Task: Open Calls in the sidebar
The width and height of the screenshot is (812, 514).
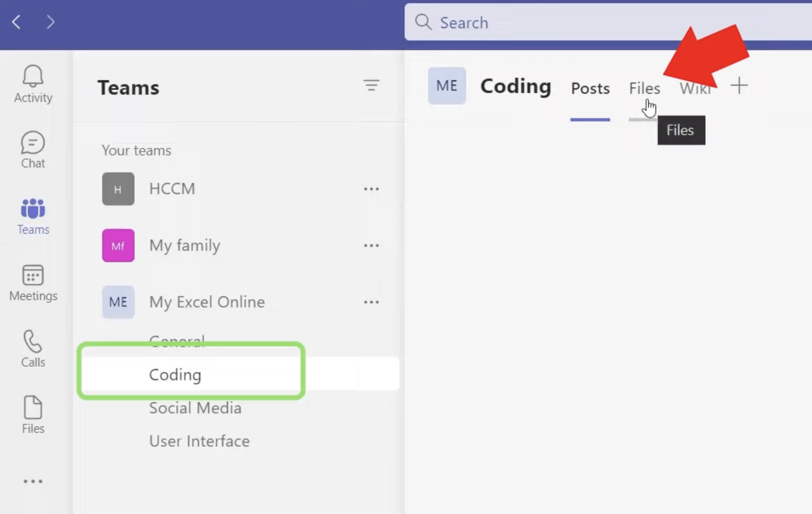Action: coord(33,349)
